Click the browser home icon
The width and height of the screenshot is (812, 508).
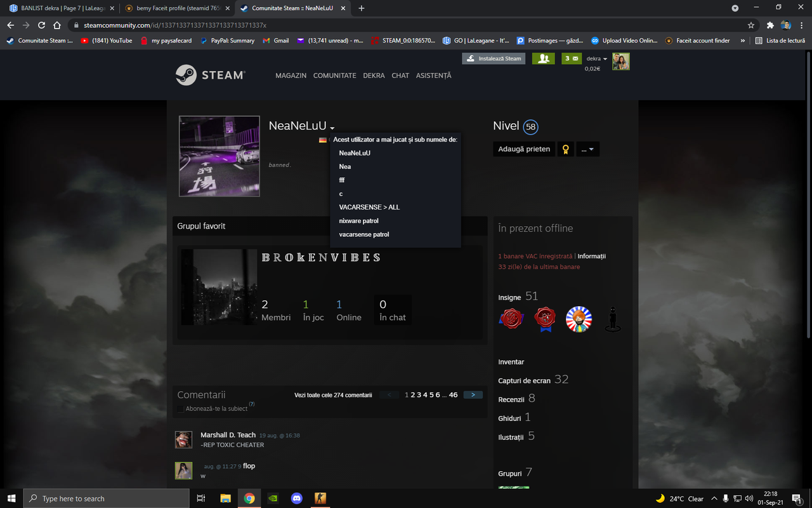pyautogui.click(x=58, y=25)
